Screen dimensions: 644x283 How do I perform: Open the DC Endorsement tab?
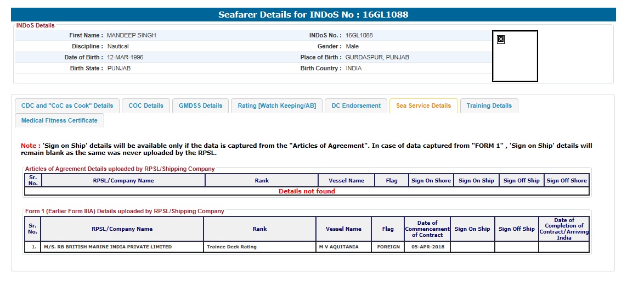point(356,106)
